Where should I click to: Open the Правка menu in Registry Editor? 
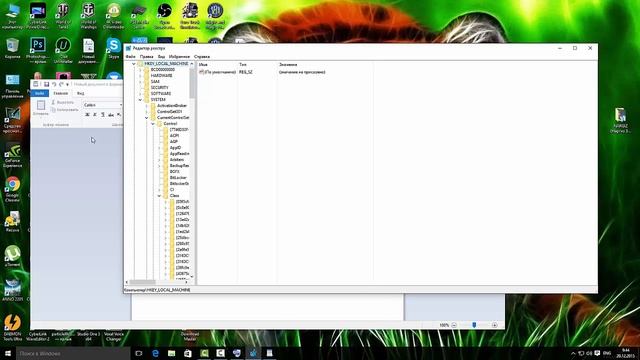147,56
